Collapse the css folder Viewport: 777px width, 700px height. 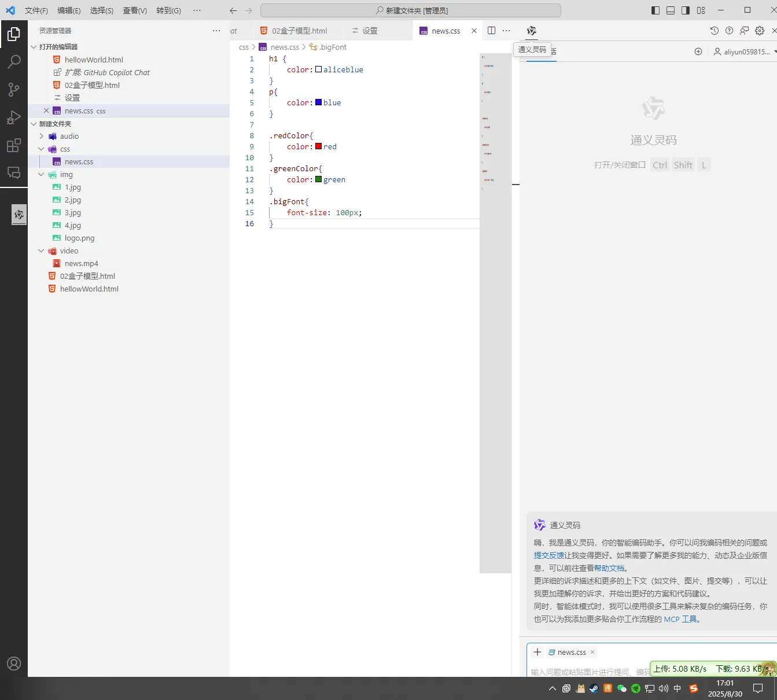(x=41, y=149)
